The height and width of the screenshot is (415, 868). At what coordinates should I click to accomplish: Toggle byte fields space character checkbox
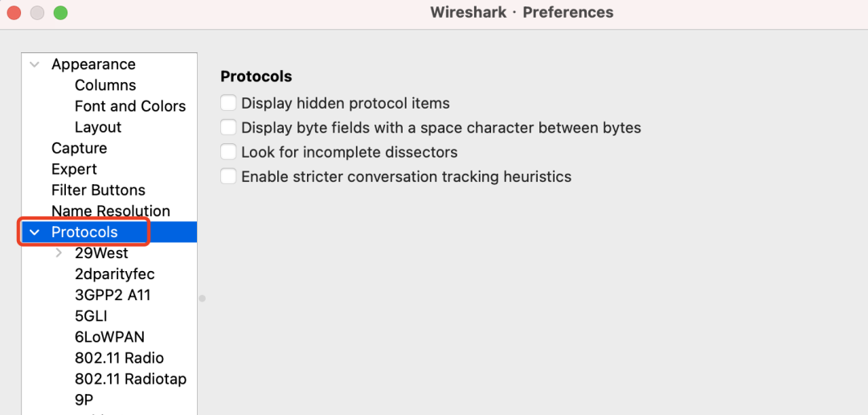click(x=228, y=127)
